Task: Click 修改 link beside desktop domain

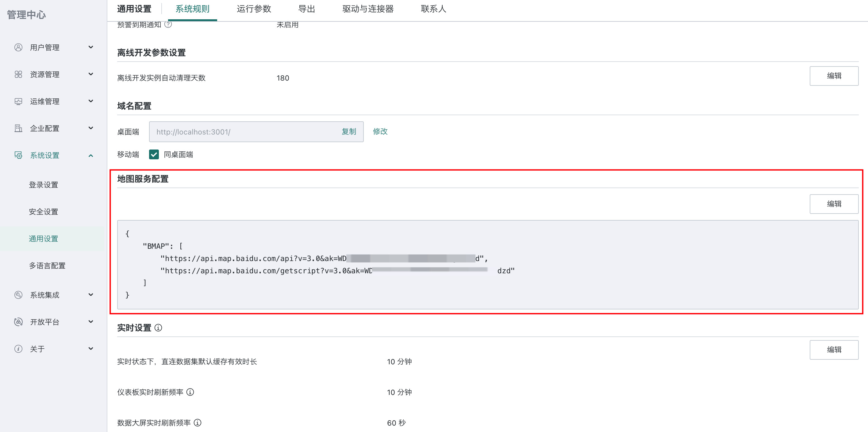Action: click(380, 131)
